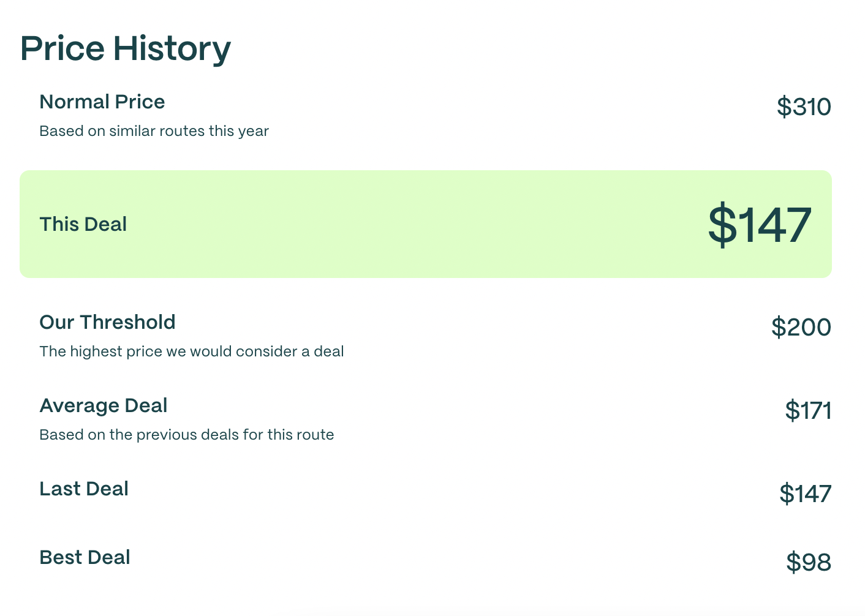Click the Last Deal label

point(84,489)
